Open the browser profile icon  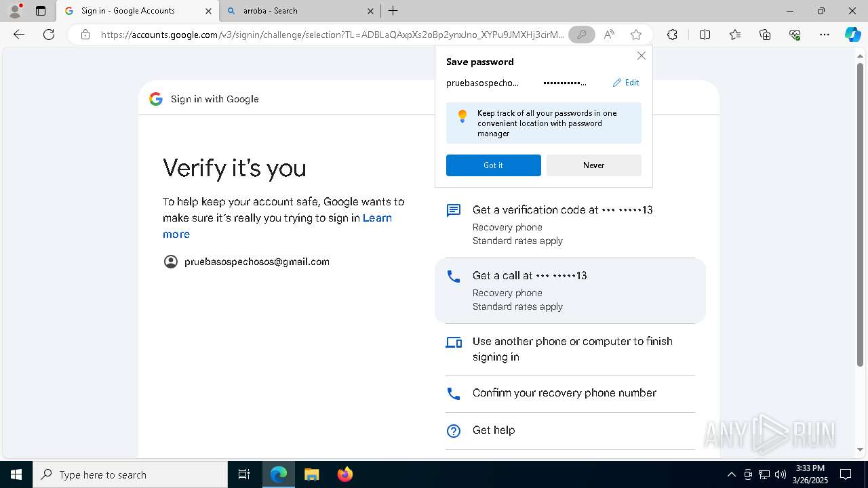14,11
